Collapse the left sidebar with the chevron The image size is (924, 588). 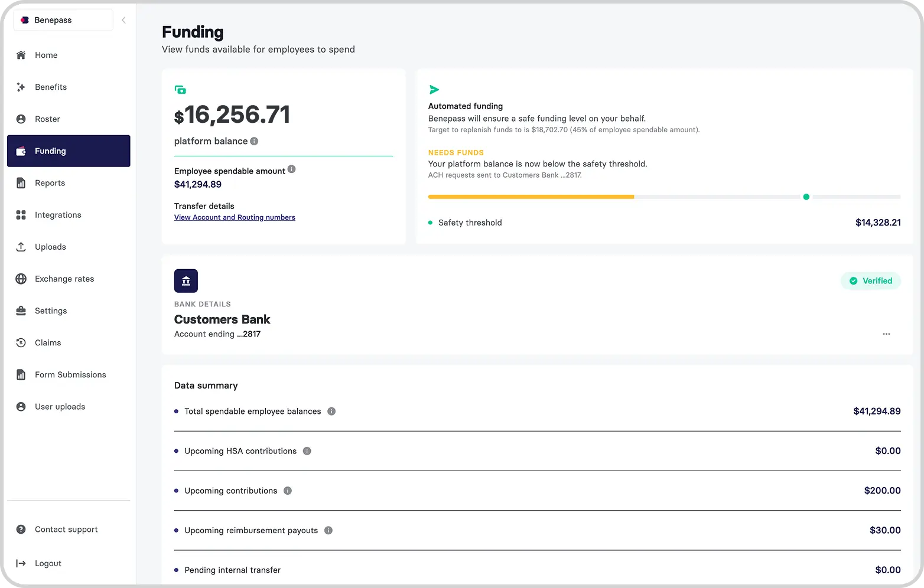(x=123, y=19)
